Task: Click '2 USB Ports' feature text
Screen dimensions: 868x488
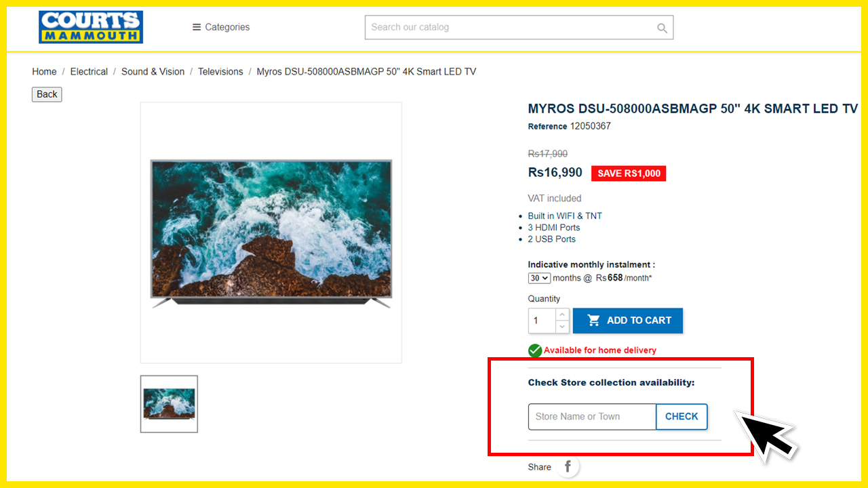Action: point(552,239)
